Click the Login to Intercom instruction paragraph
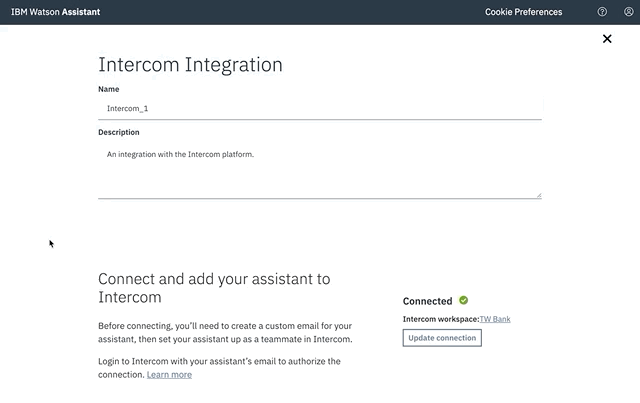 219,368
